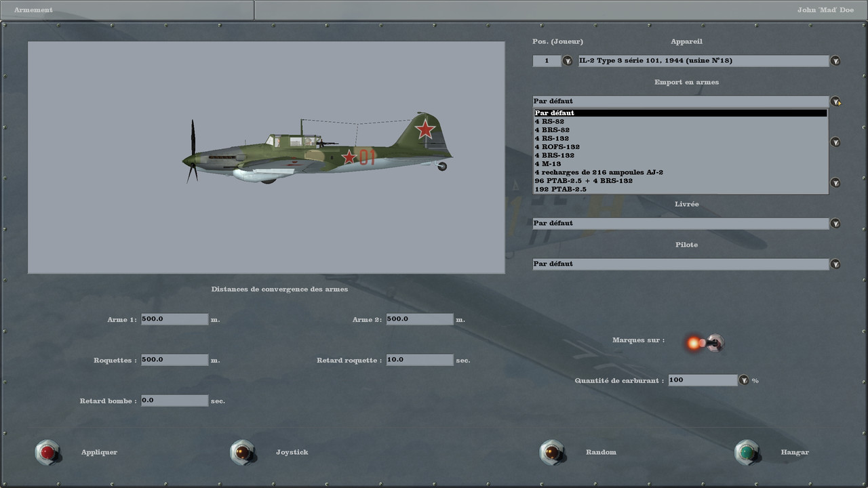Click the Retard bombe delay field
This screenshot has width=868, height=488.
tap(174, 401)
